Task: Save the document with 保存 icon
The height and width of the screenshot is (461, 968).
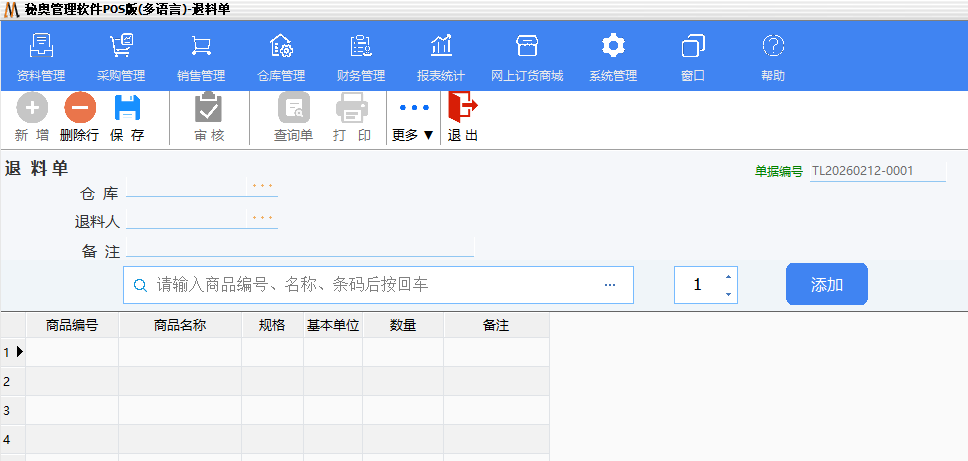Action: (127, 108)
